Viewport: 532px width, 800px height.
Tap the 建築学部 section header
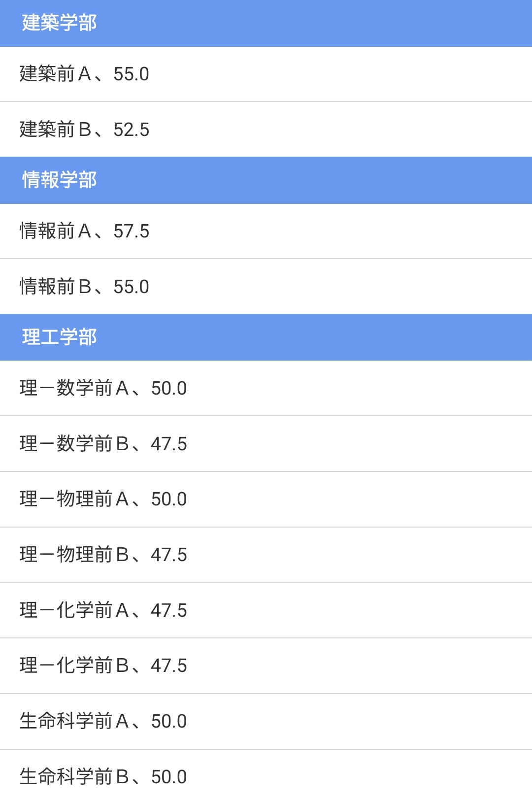59,23
